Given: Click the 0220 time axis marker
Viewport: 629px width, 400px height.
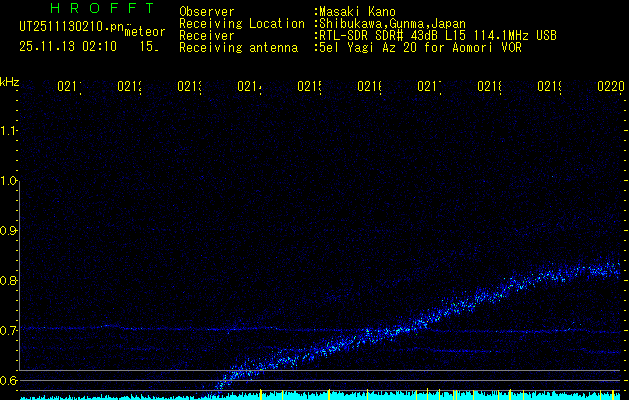Looking at the screenshot, I should click(x=611, y=87).
